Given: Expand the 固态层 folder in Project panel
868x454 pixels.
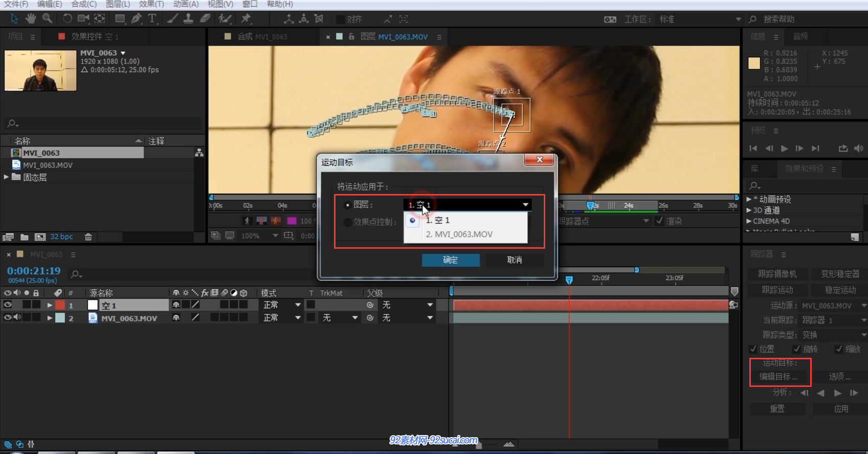Looking at the screenshot, I should tap(6, 177).
